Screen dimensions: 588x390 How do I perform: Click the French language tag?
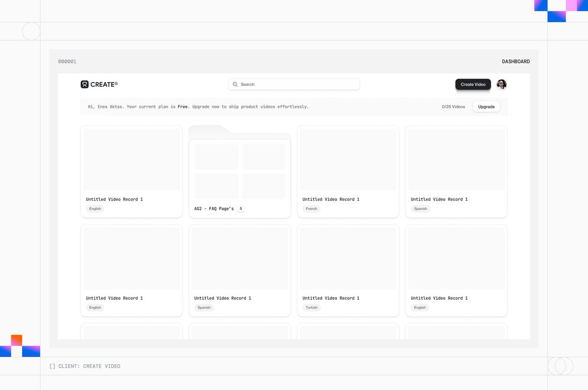coord(311,209)
